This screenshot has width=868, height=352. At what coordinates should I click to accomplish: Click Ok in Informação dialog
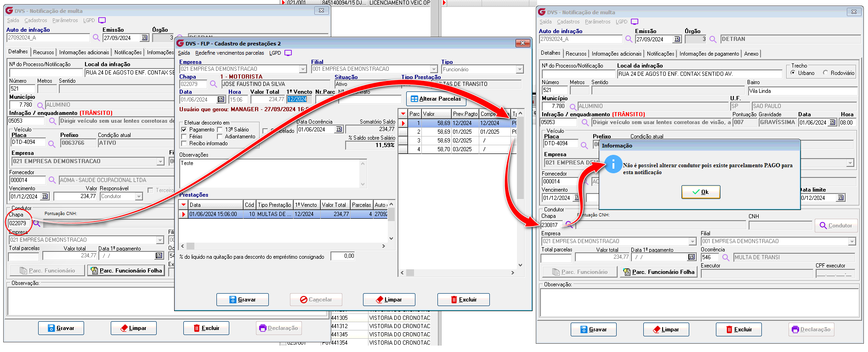pos(700,192)
